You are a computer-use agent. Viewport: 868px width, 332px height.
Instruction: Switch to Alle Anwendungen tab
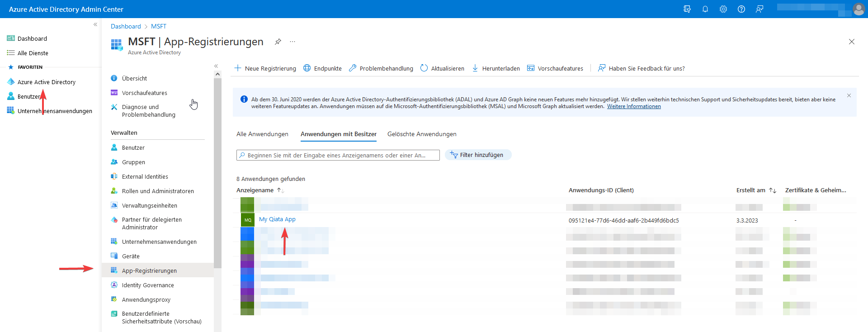pos(262,134)
